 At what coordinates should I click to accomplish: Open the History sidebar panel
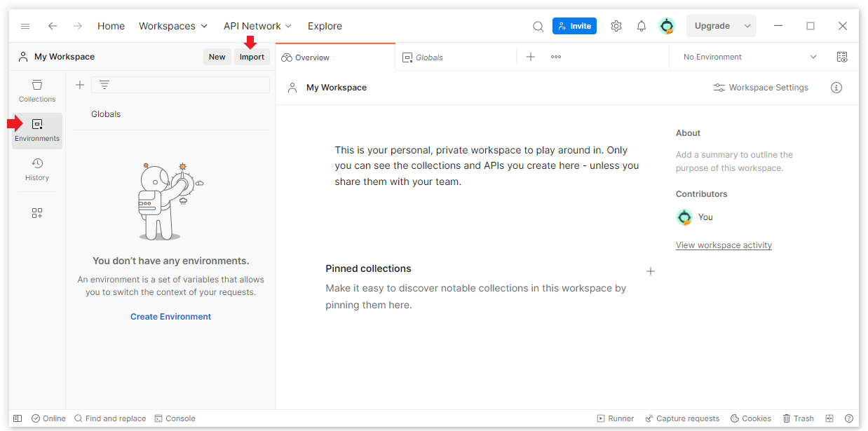tap(37, 170)
